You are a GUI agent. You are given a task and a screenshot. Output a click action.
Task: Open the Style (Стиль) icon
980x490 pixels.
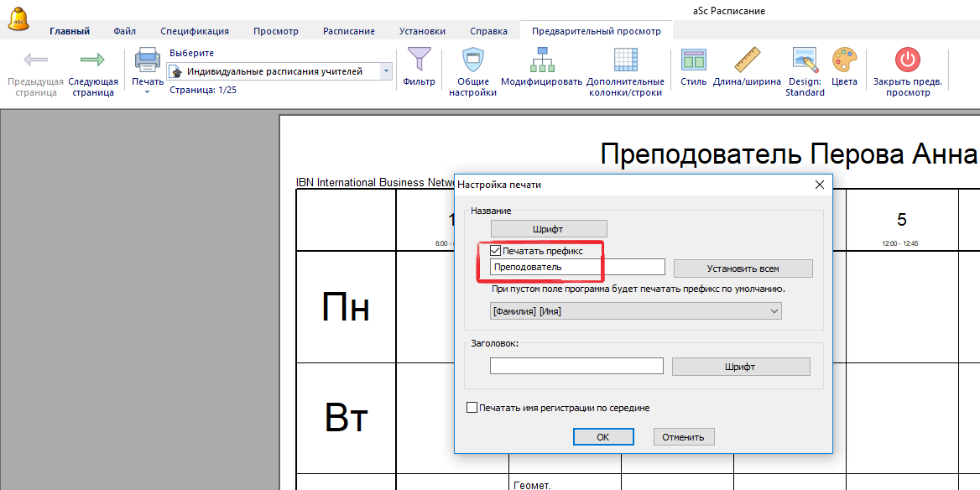click(x=694, y=61)
